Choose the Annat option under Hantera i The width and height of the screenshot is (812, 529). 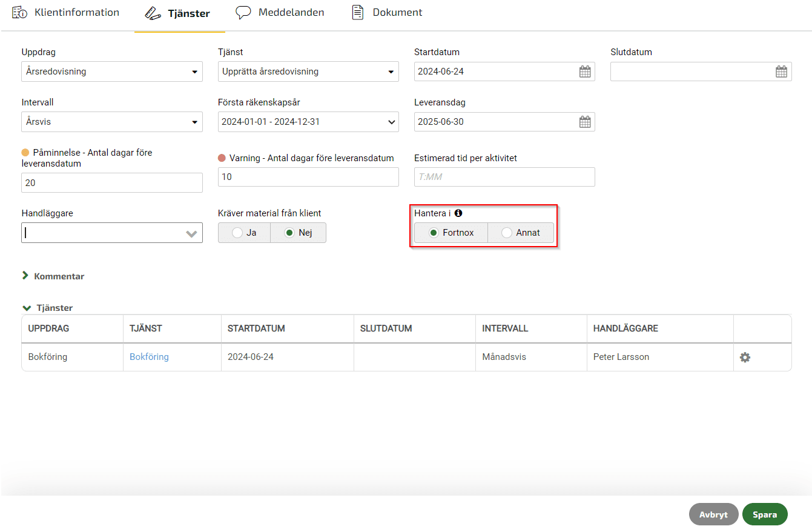(x=521, y=233)
